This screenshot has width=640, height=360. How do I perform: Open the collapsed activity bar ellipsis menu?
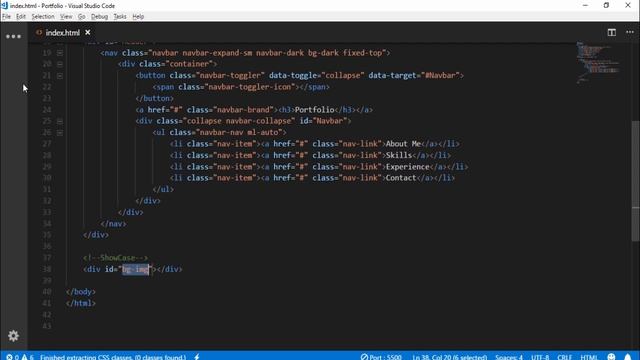point(13,37)
